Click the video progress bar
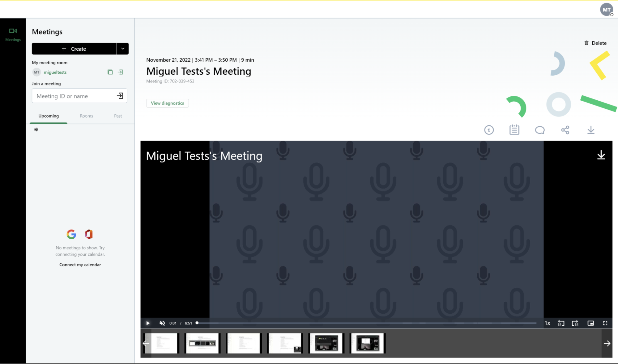 pos(366,323)
